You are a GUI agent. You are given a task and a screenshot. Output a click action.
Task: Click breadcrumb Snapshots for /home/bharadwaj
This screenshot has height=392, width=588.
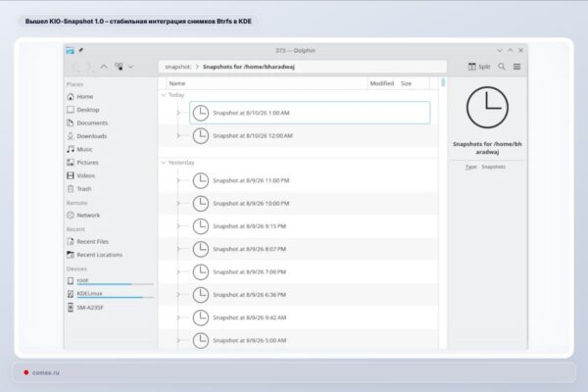[249, 67]
